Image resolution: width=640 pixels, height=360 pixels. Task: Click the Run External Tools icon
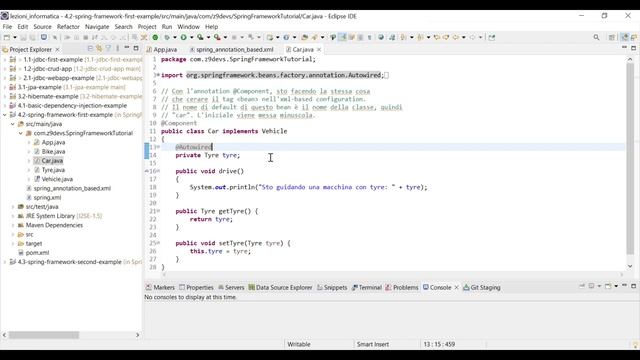[x=217, y=37]
